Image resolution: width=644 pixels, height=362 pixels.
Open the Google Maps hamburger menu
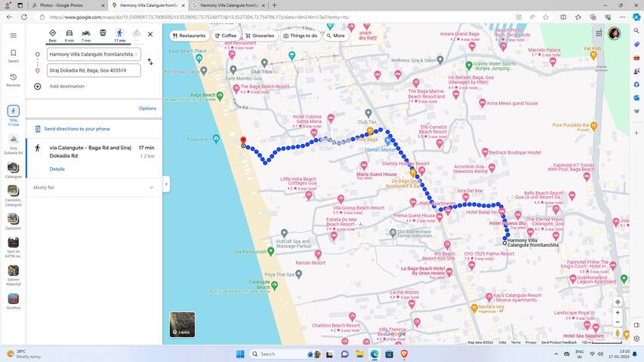coord(13,35)
